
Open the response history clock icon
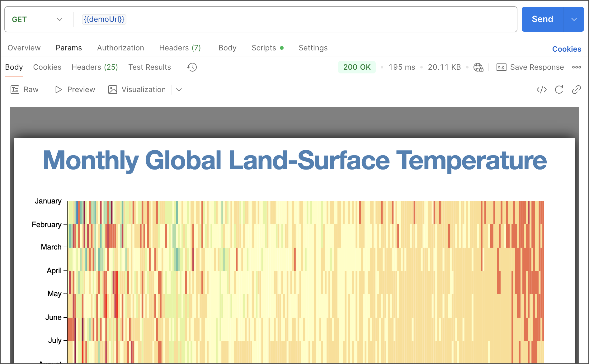(x=192, y=67)
